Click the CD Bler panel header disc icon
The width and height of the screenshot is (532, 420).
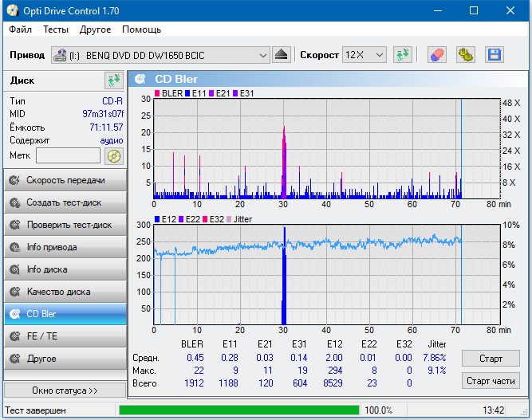[140, 80]
